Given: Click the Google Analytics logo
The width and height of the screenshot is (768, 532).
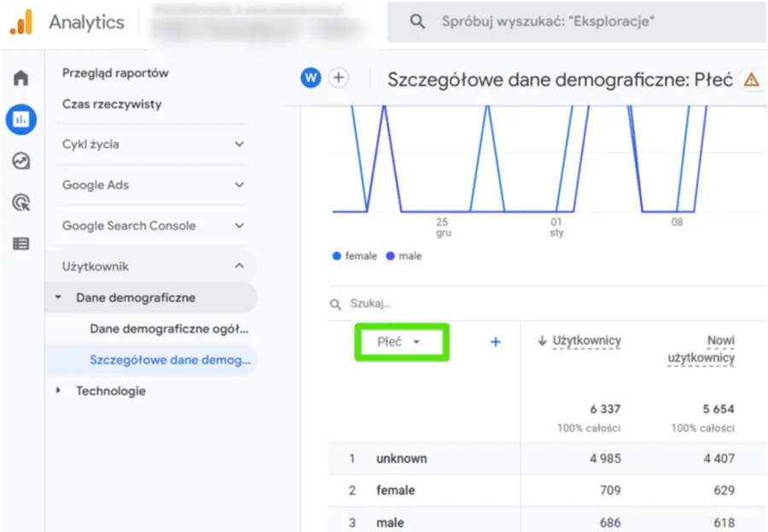Looking at the screenshot, I should [21, 22].
